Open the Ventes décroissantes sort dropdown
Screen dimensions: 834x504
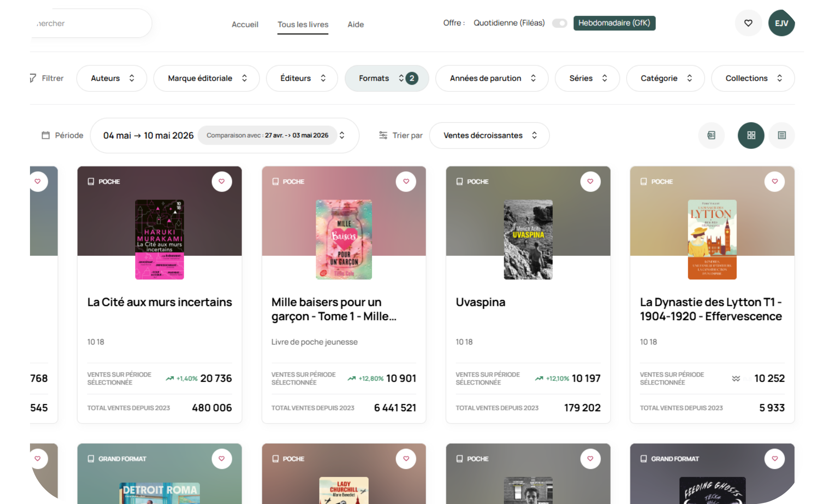pos(489,135)
